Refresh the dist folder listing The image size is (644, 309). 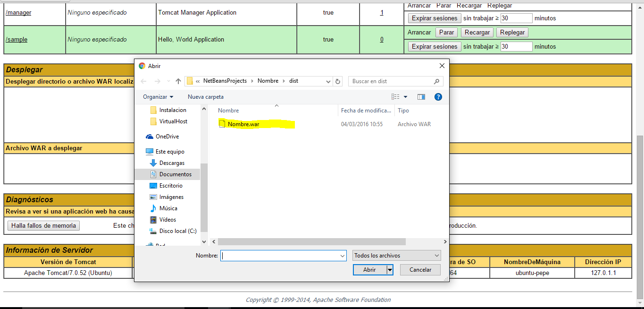click(x=338, y=81)
